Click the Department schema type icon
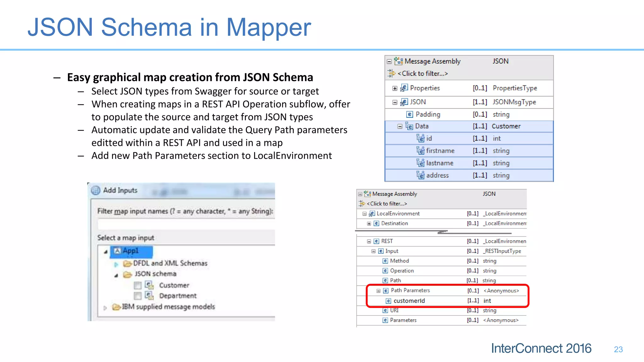644x362 pixels. tap(149, 296)
